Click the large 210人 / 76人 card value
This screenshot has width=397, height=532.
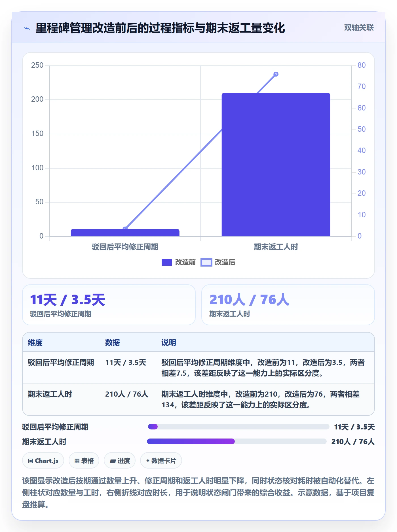point(249,300)
